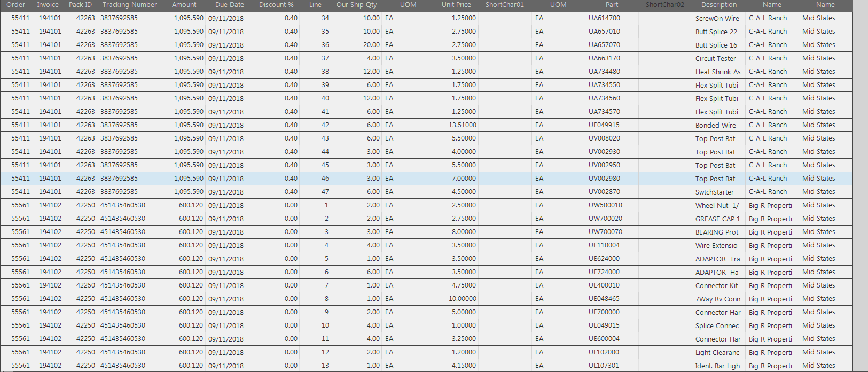
Task: Select part cell UV002930
Action: coord(605,152)
